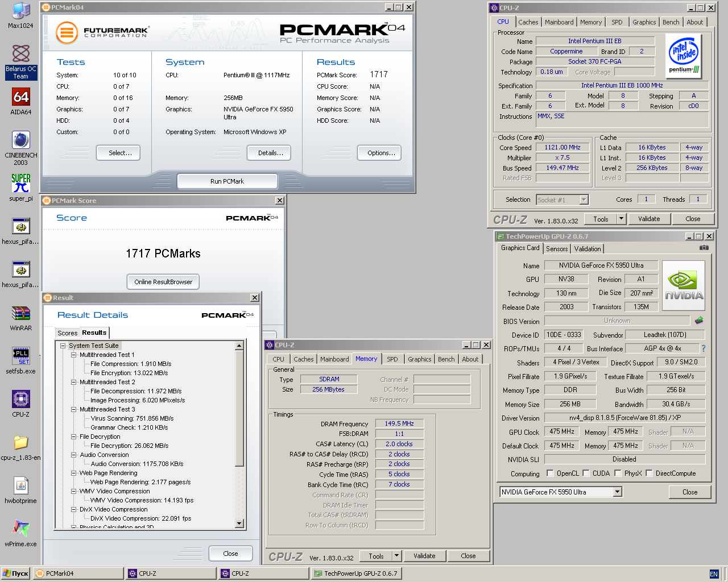Click the NVIDIA logo in GPU-Z

[x=684, y=285]
